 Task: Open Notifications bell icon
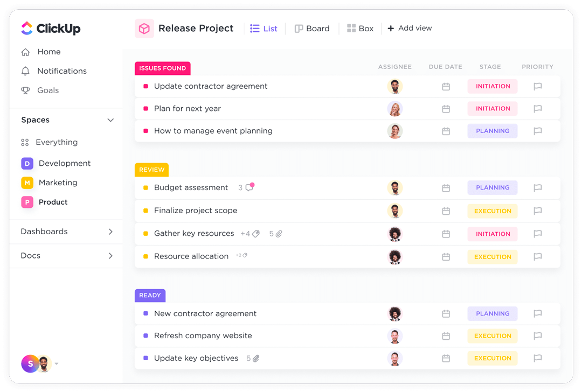[25, 71]
